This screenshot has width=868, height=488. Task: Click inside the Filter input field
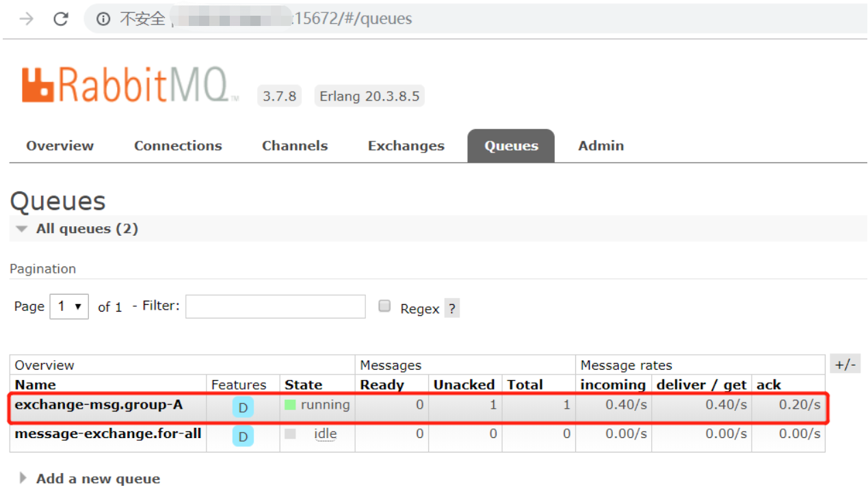pos(275,306)
